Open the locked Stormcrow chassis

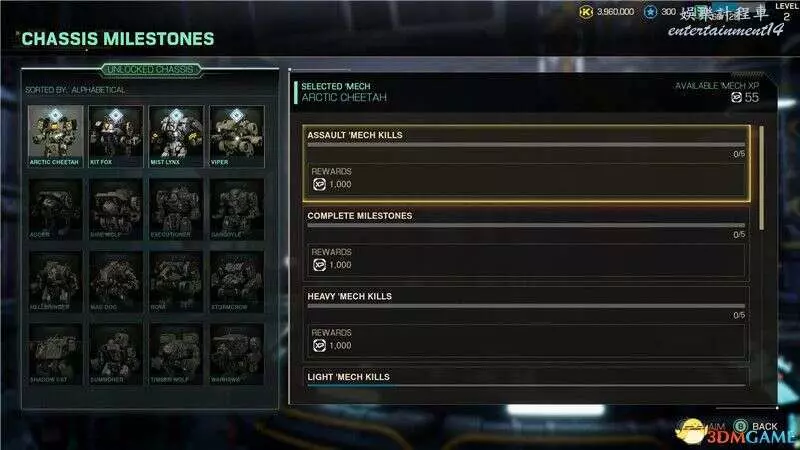pos(237,281)
